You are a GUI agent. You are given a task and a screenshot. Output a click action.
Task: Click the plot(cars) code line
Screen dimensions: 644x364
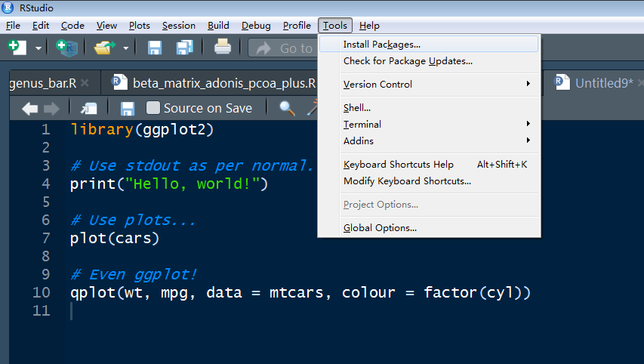115,238
